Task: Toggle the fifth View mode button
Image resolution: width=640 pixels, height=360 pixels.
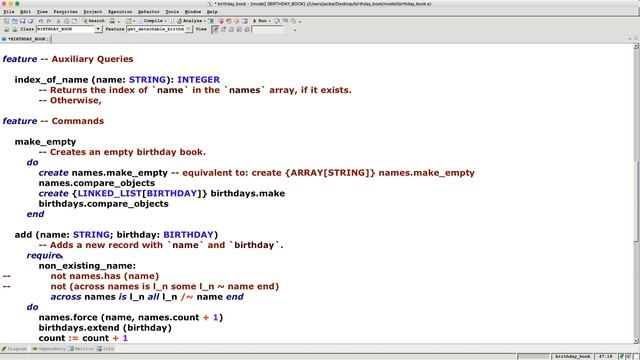Action: pyautogui.click(x=247, y=29)
